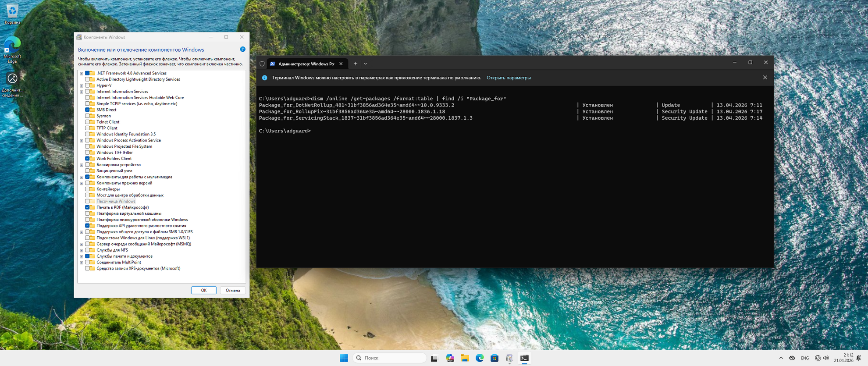
Task: Open terminal new tab profile dropdown
Action: (366, 64)
